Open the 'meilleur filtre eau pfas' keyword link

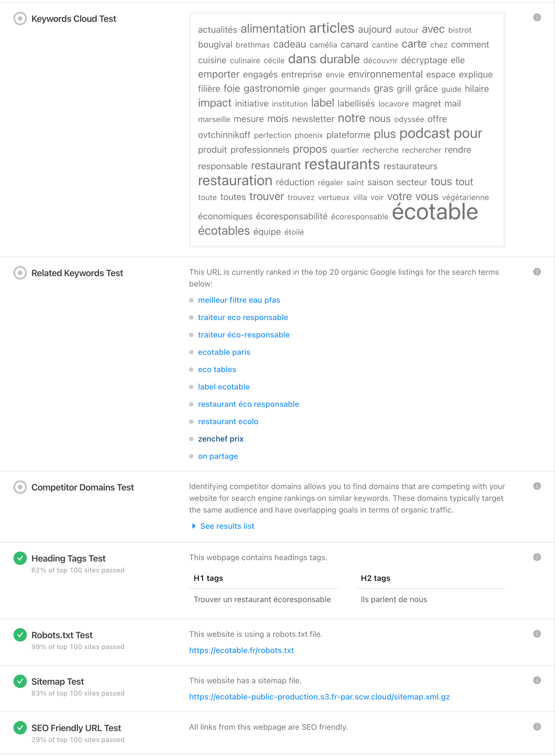[239, 300]
